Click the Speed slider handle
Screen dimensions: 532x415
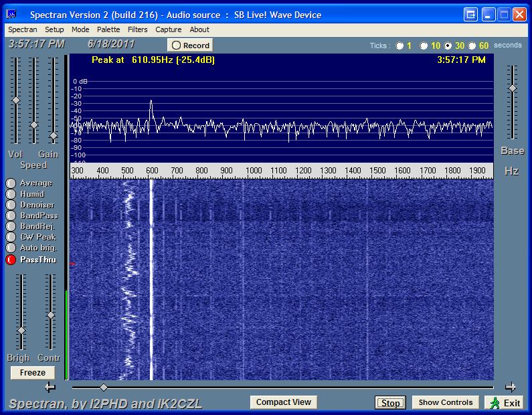pyautogui.click(x=34, y=125)
